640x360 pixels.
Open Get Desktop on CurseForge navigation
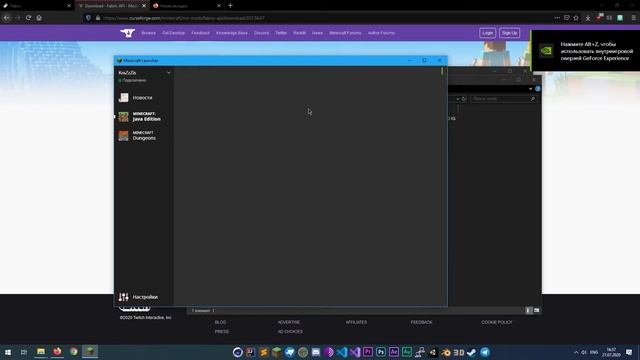[173, 33]
